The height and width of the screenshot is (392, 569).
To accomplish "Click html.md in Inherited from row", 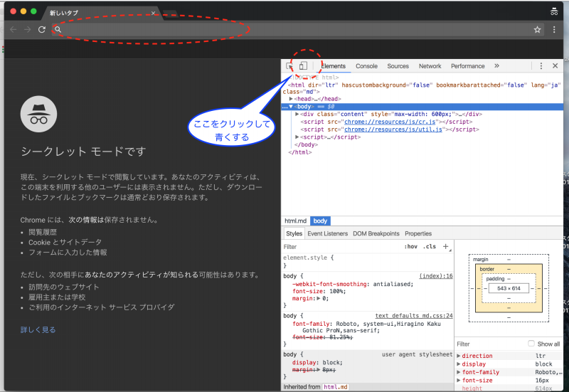I will (336, 387).
